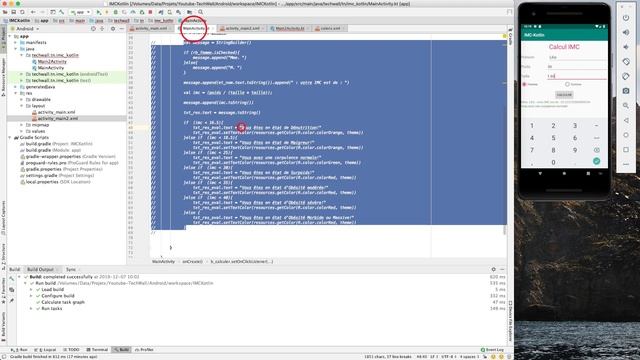Click the pin icon in build panel
Image resolution: width=640 pixels, height=360 pixels.
[11, 301]
